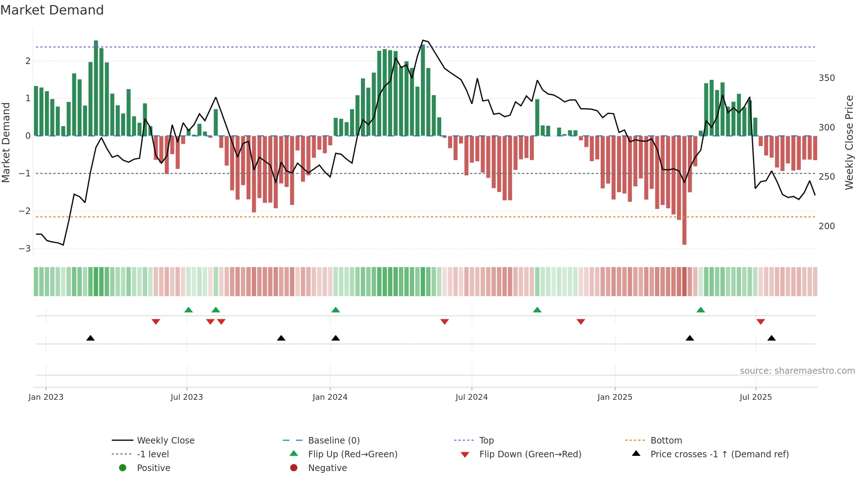Screen dimensions: 868x488
Task: Click the tallest green demand bar in early 2023
Action: [96, 88]
